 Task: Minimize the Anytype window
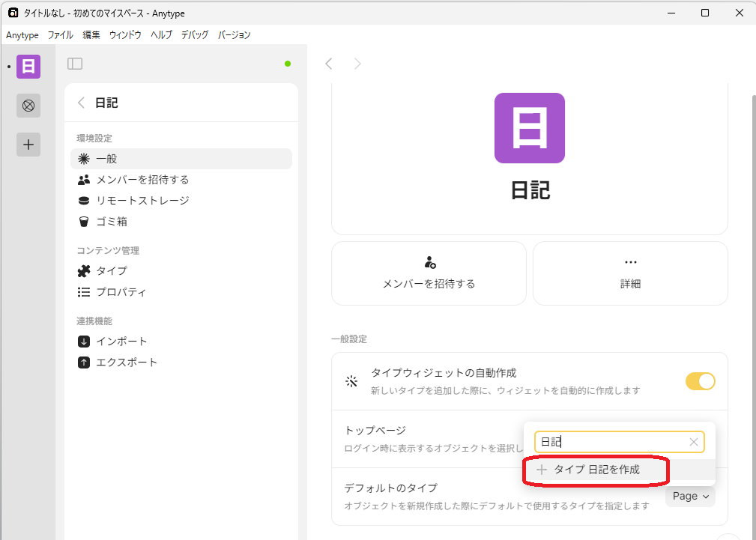(671, 13)
